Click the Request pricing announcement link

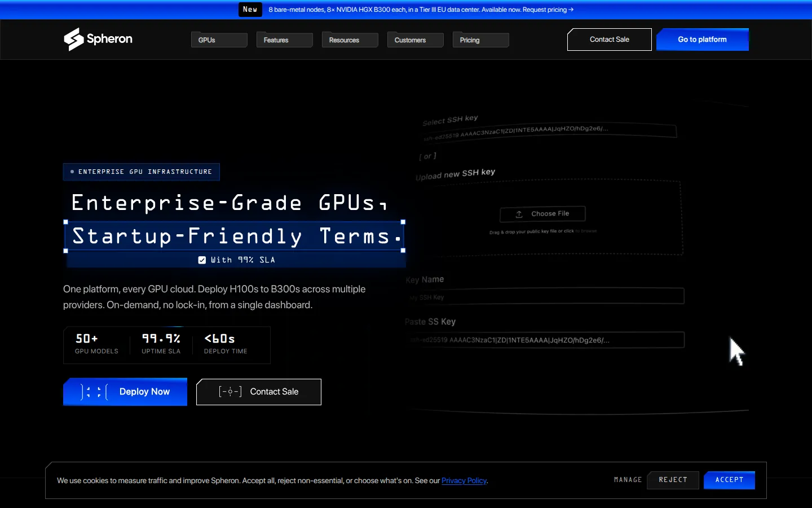click(x=548, y=10)
